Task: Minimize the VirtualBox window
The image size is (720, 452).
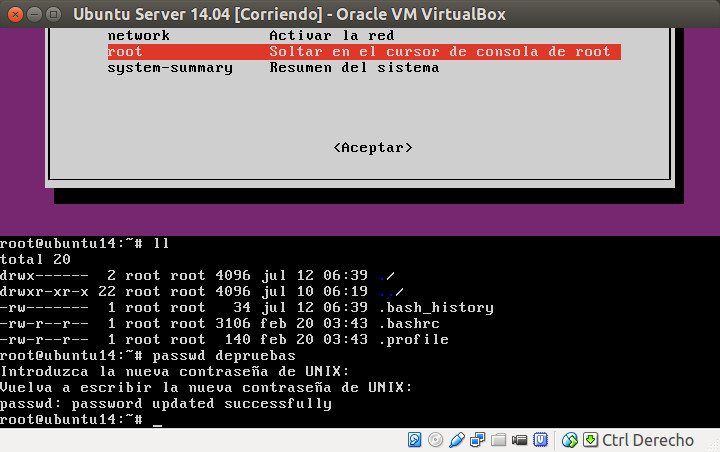Action: pos(34,14)
